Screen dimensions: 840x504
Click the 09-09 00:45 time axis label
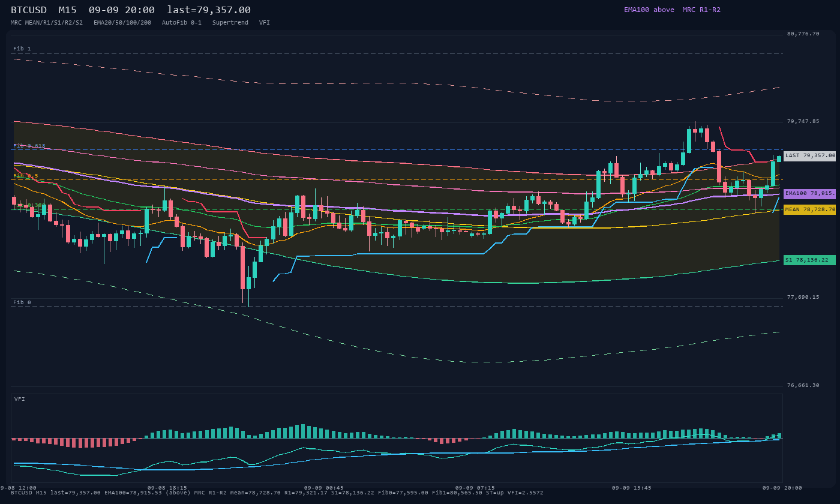[324, 488]
